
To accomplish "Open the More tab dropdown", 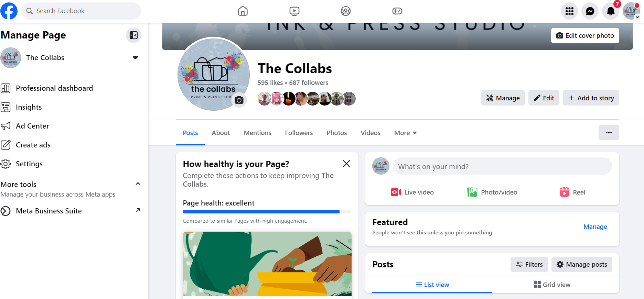I will point(405,133).
